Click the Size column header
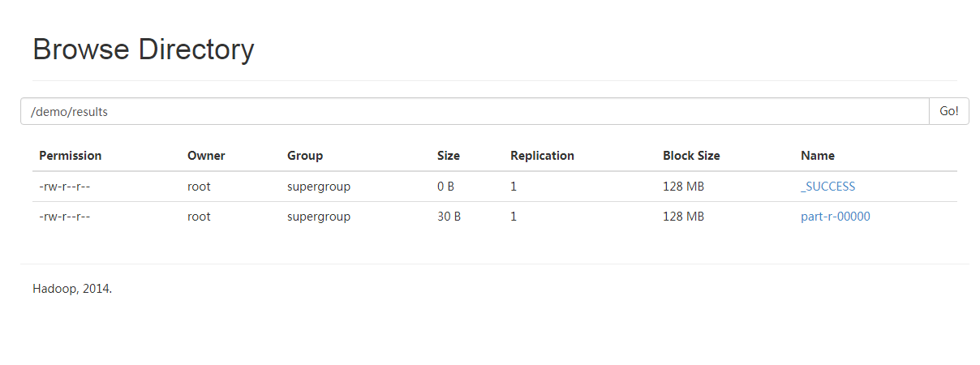Viewport: 980px width, 365px height. click(449, 156)
